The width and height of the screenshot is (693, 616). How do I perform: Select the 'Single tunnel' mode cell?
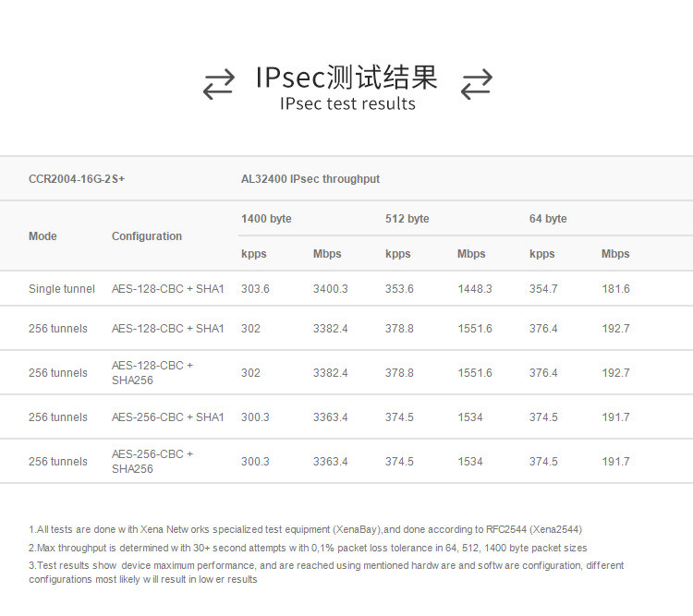pos(62,289)
